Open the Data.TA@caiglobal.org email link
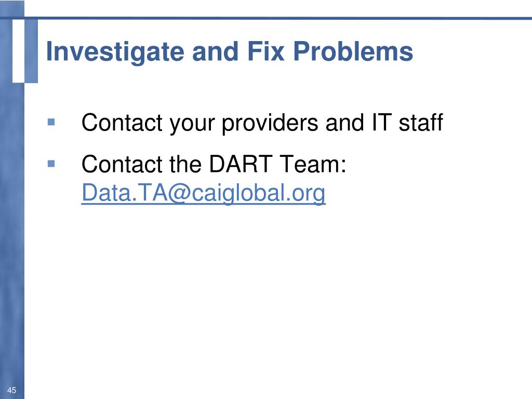The image size is (532, 399). point(204,193)
